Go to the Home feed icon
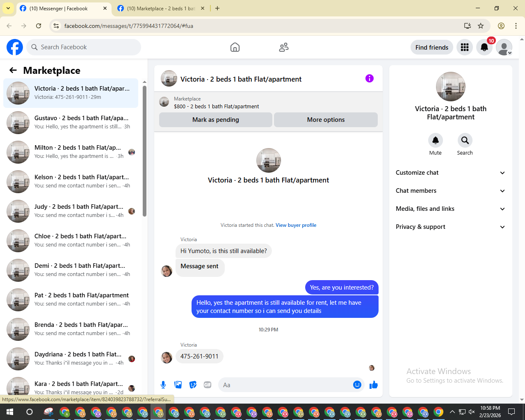Viewport: 525px width, 420px height. tap(235, 47)
